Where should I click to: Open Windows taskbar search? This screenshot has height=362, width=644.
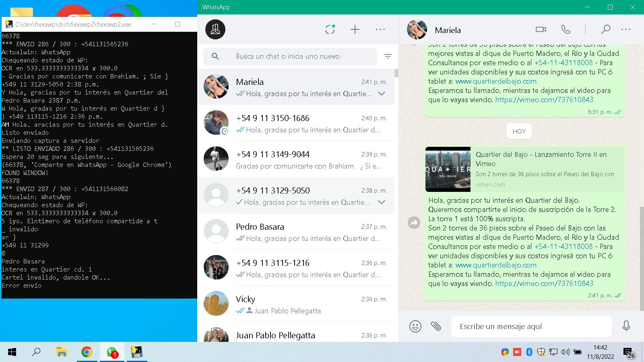point(36,352)
